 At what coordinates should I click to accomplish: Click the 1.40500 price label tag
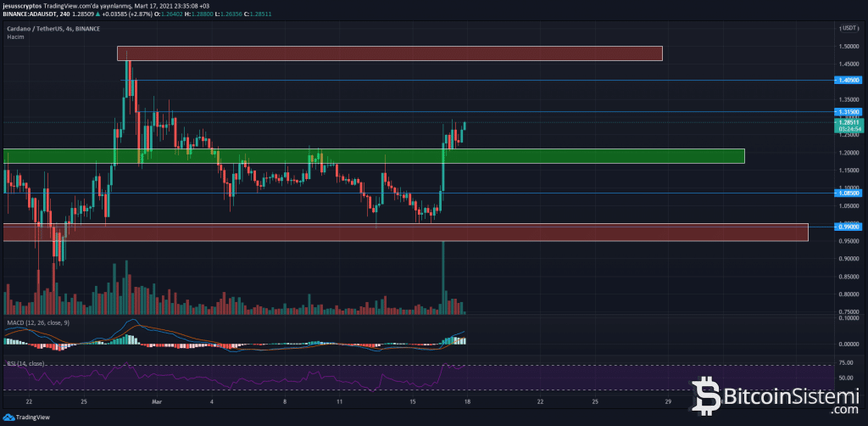coord(848,80)
